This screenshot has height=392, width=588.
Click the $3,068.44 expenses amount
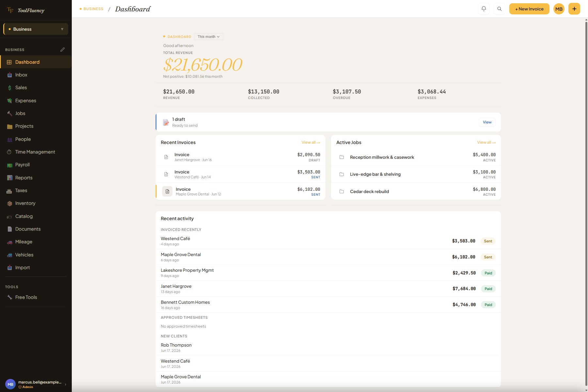(x=432, y=92)
